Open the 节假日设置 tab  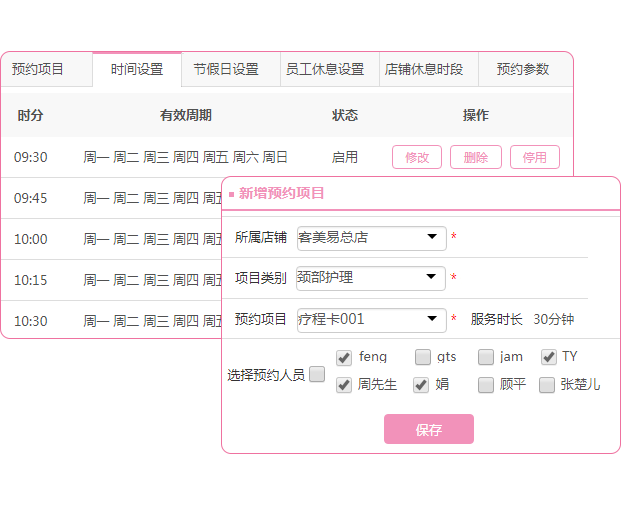tap(226, 70)
